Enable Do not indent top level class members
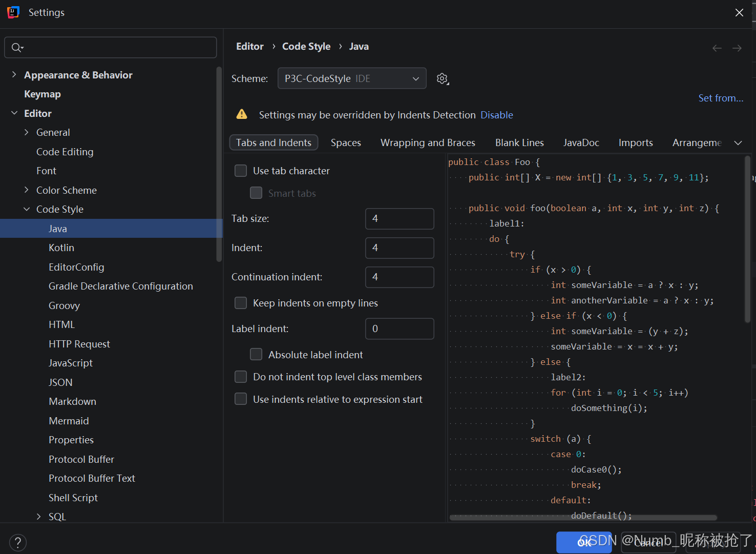Viewport: 756px width, 554px height. pyautogui.click(x=241, y=377)
